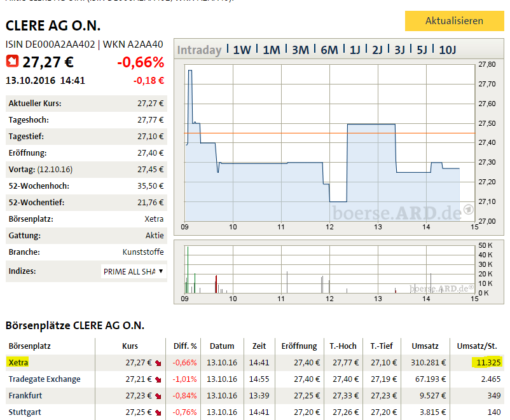Click the down-arrow icon in the Frankfurt row
Screen dimensions: 510x420
tap(158, 396)
